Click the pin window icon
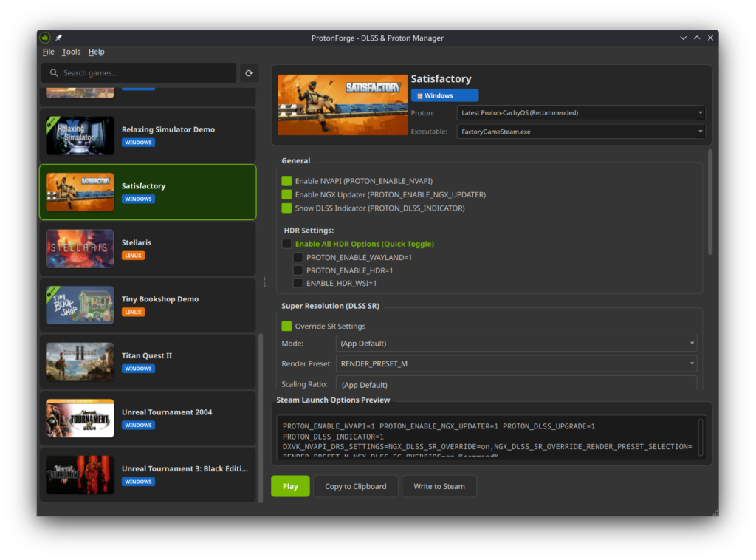Image resolution: width=756 pixels, height=560 pixels. pyautogui.click(x=59, y=38)
